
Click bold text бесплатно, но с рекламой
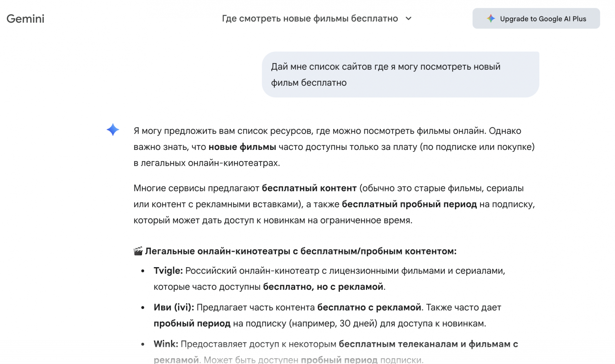point(323,287)
